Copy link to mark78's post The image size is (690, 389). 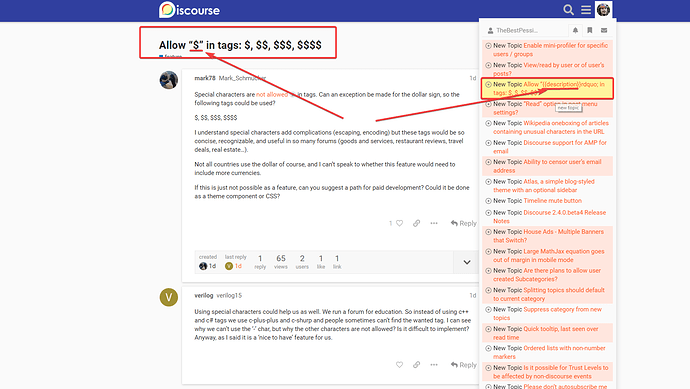click(x=416, y=223)
